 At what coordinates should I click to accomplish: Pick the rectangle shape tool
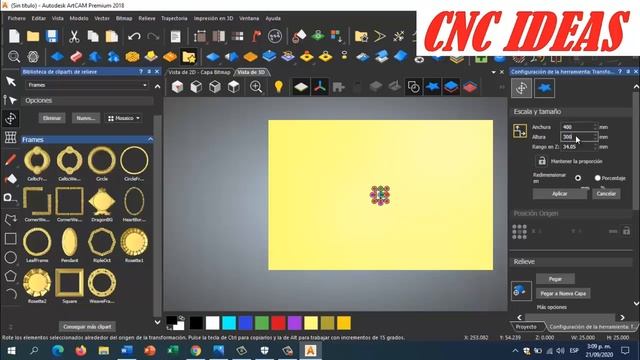point(11,238)
